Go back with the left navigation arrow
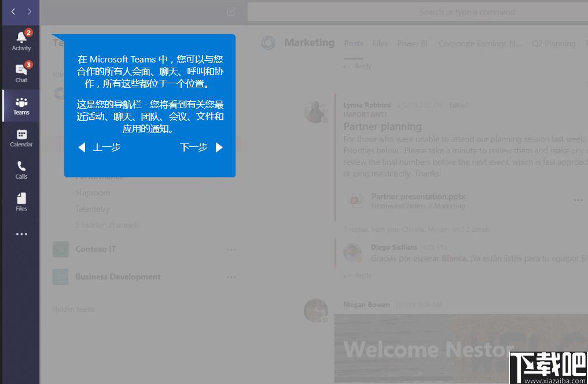Image resolution: width=588 pixels, height=384 pixels. [13, 12]
